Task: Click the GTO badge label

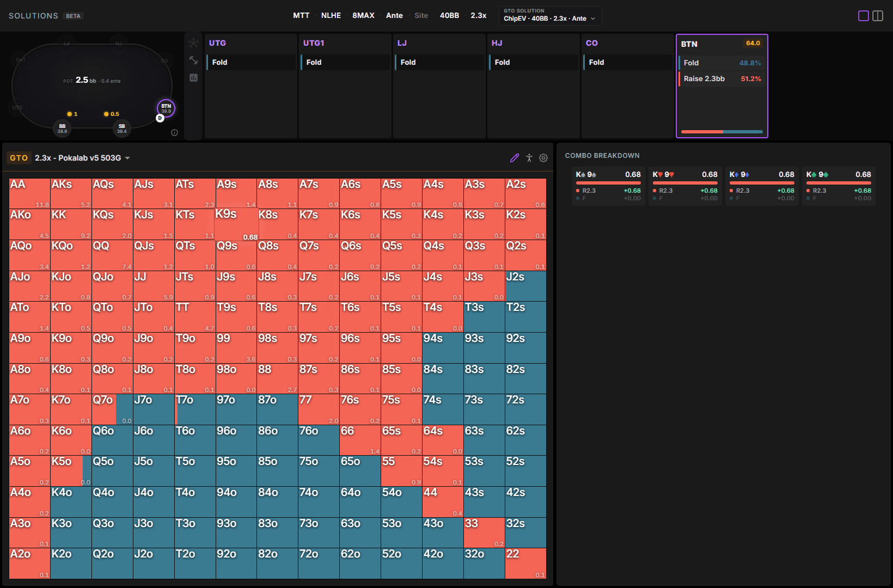Action: (19, 158)
